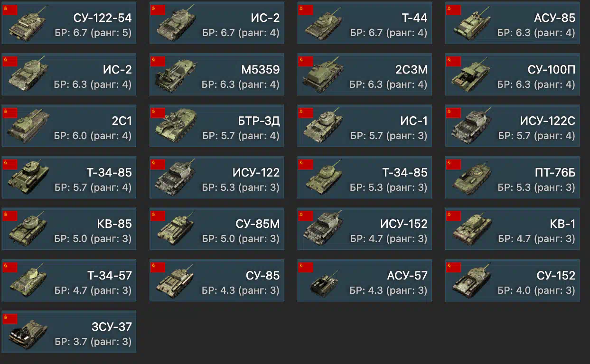Open the ИС-2 card with БР 6.7
This screenshot has height=364, width=590.
click(217, 23)
